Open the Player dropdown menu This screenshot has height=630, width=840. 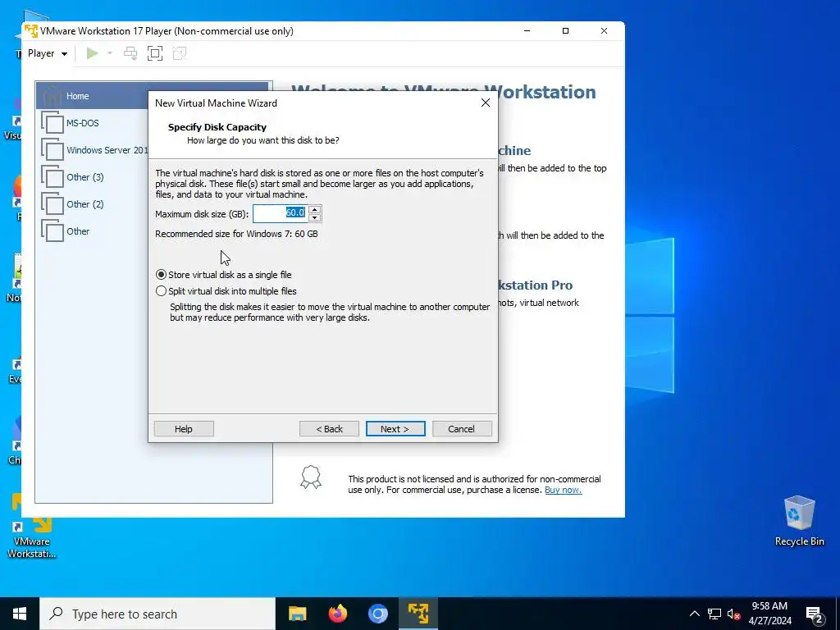pyautogui.click(x=47, y=53)
